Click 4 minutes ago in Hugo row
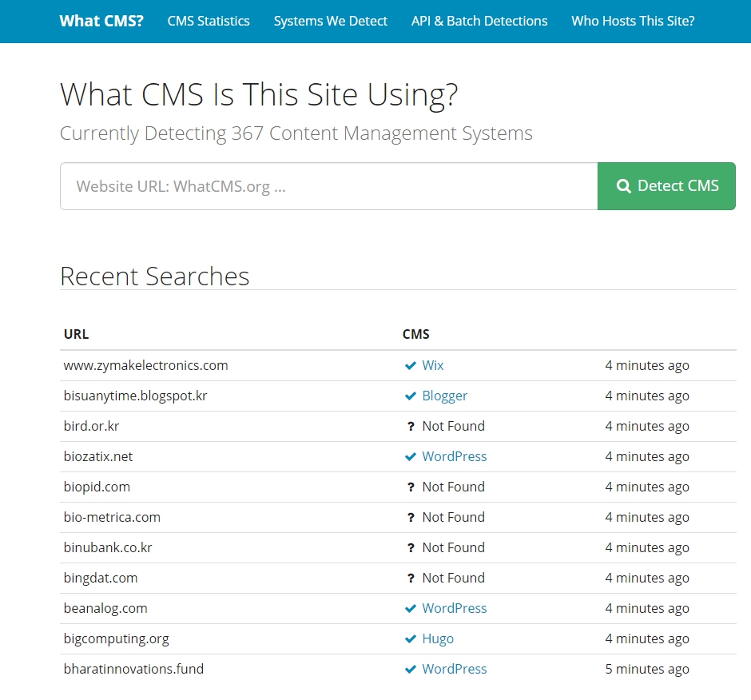Image resolution: width=751 pixels, height=700 pixels. pyautogui.click(x=647, y=638)
